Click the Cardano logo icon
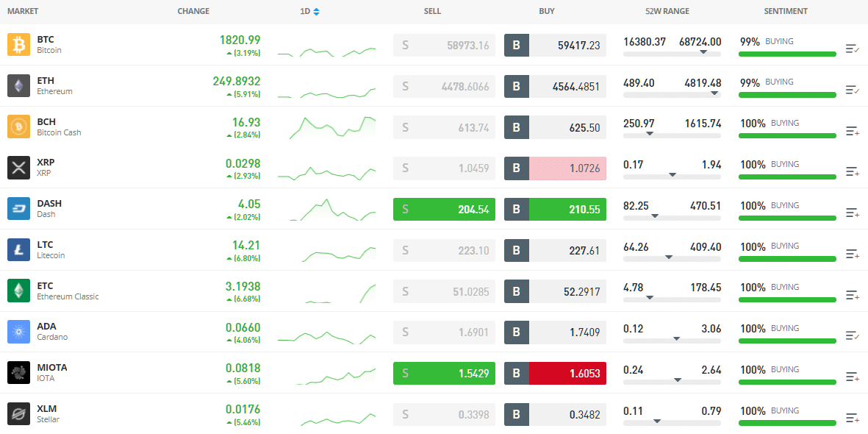 tap(19, 332)
